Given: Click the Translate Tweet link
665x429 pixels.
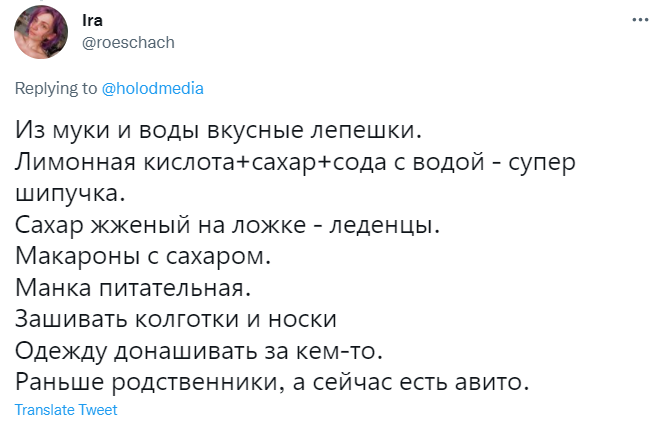Looking at the screenshot, I should pos(66,410).
